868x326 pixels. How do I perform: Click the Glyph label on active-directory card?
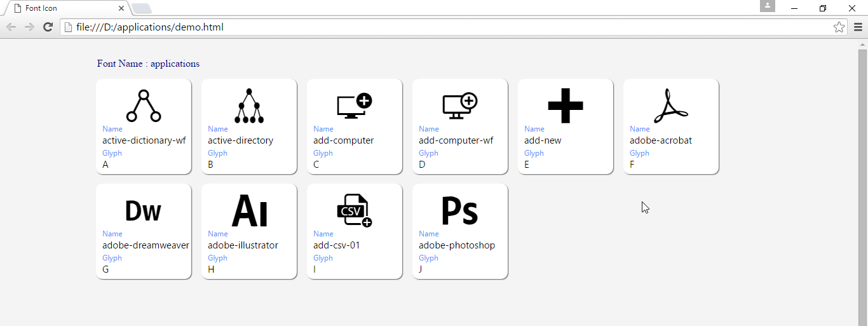(217, 153)
